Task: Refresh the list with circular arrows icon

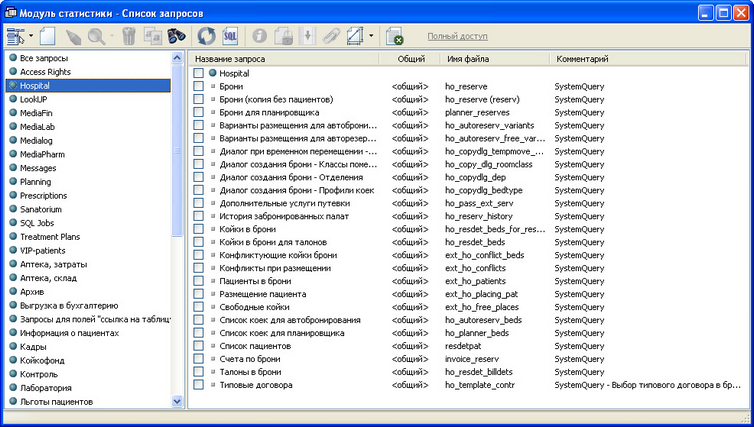Action: (207, 36)
